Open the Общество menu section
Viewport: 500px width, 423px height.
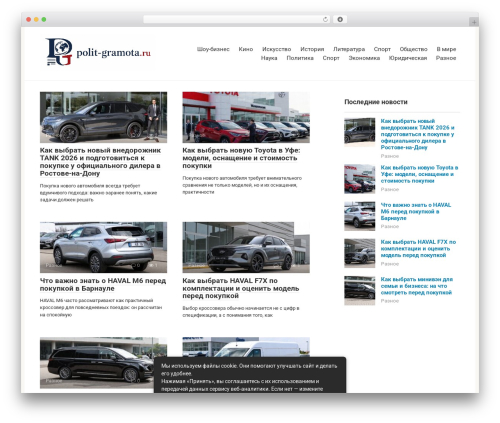[x=413, y=49]
